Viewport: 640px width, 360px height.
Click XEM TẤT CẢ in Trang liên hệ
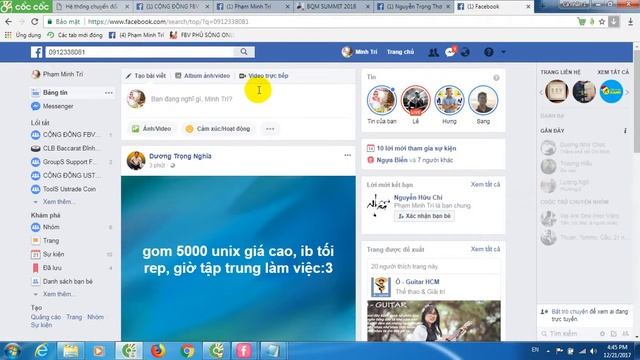[613, 72]
